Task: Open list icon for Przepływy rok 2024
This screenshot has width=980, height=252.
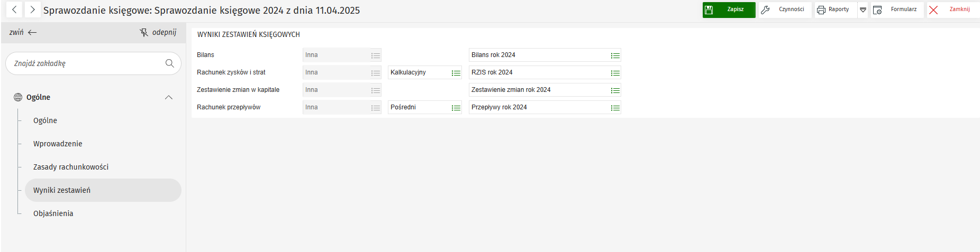Action: [615, 108]
